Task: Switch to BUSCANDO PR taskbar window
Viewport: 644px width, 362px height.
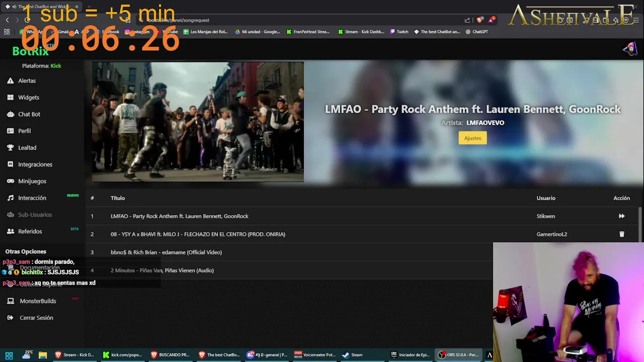Action: (x=170, y=355)
